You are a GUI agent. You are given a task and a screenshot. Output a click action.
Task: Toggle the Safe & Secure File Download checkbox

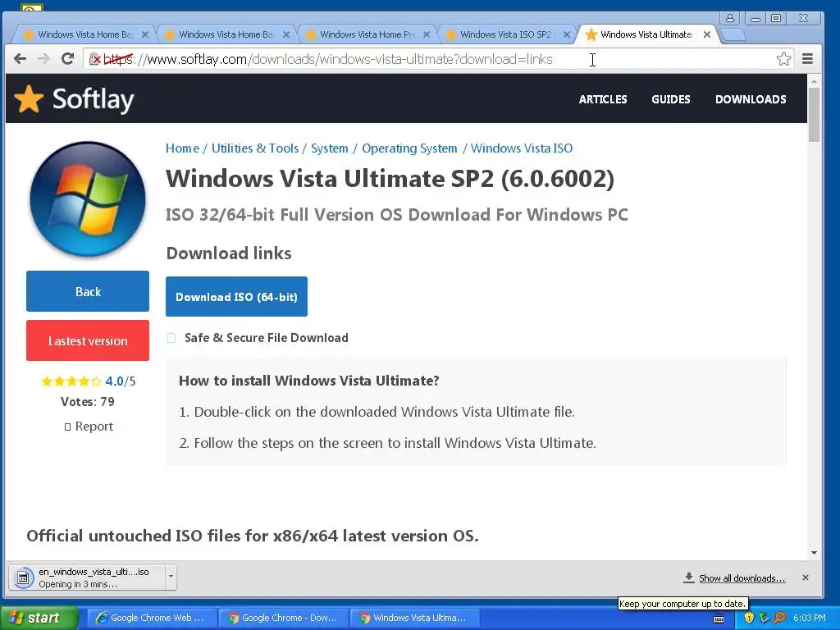point(171,338)
